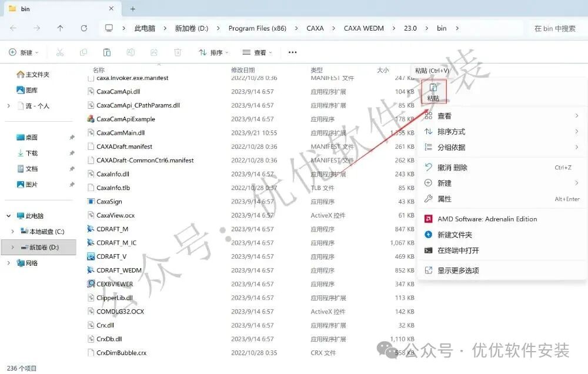588x374 pixels.
Task: Click the CDRAFT_WEDM application icon
Action: (x=91, y=270)
